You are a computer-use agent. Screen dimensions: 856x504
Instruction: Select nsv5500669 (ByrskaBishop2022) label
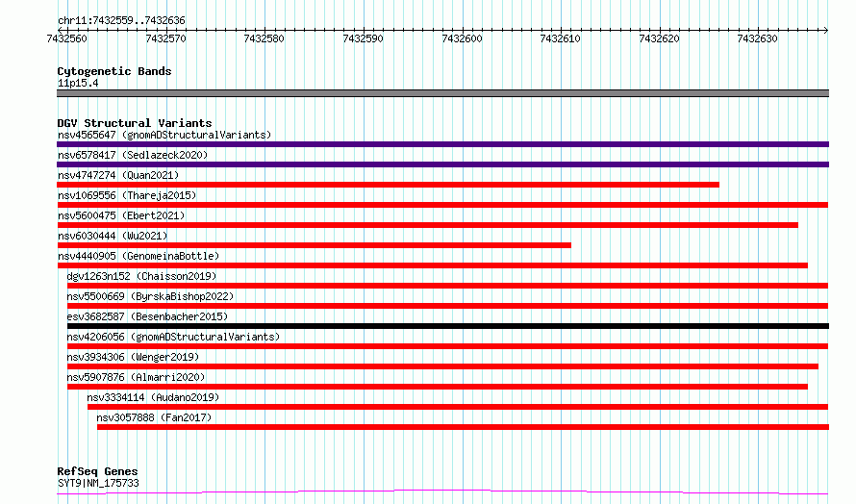(x=150, y=296)
